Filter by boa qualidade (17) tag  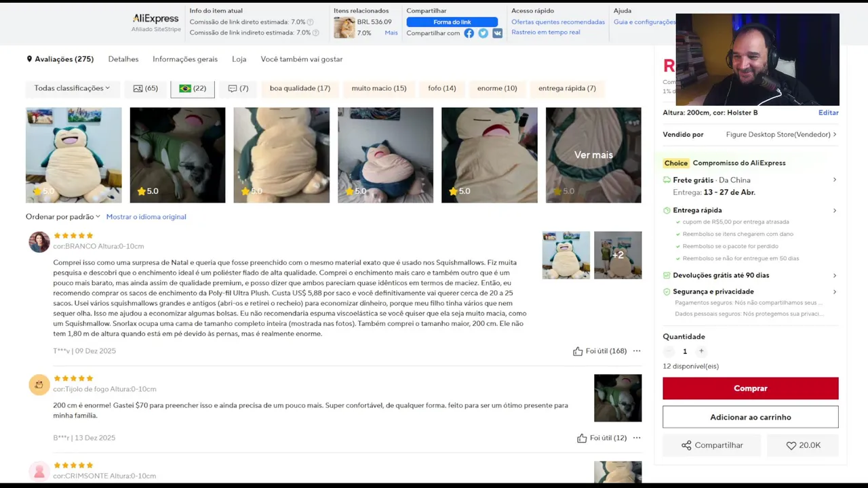[300, 88]
